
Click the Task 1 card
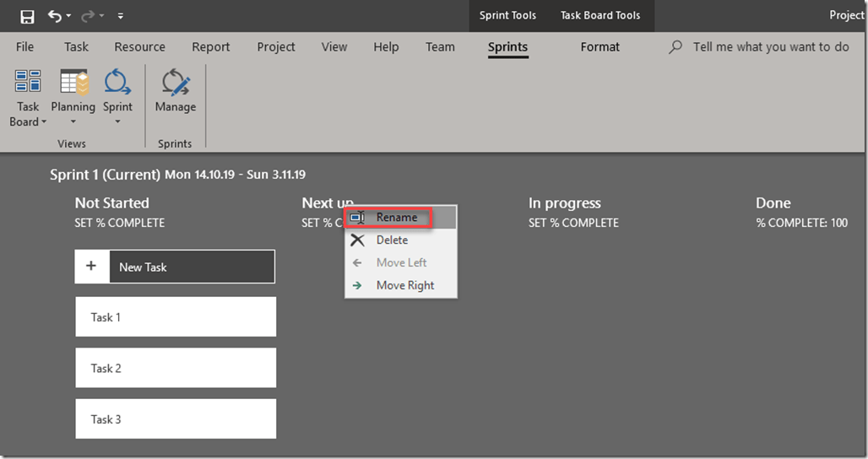(x=176, y=317)
